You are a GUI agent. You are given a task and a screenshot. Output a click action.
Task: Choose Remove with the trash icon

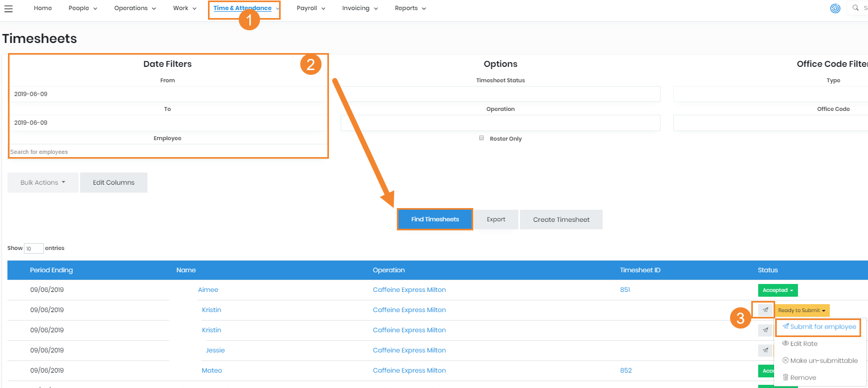[x=803, y=377]
